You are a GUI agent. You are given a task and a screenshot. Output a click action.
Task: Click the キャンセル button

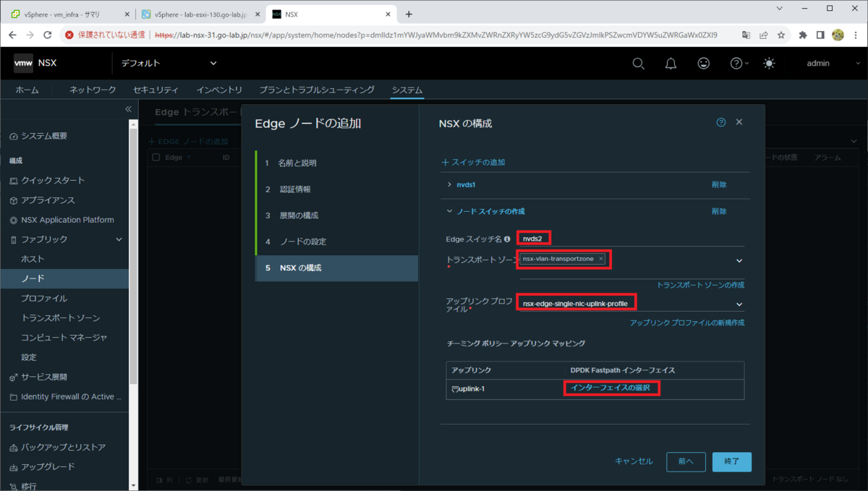[634, 461]
